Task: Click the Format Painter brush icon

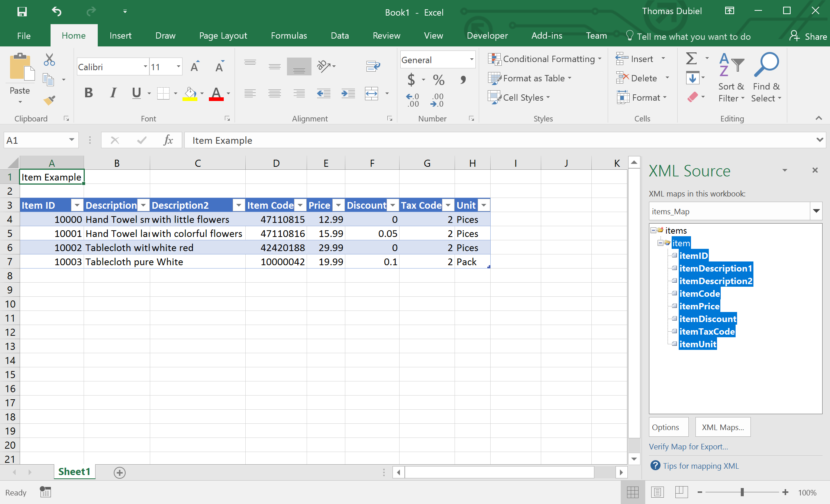Action: pos(49,100)
